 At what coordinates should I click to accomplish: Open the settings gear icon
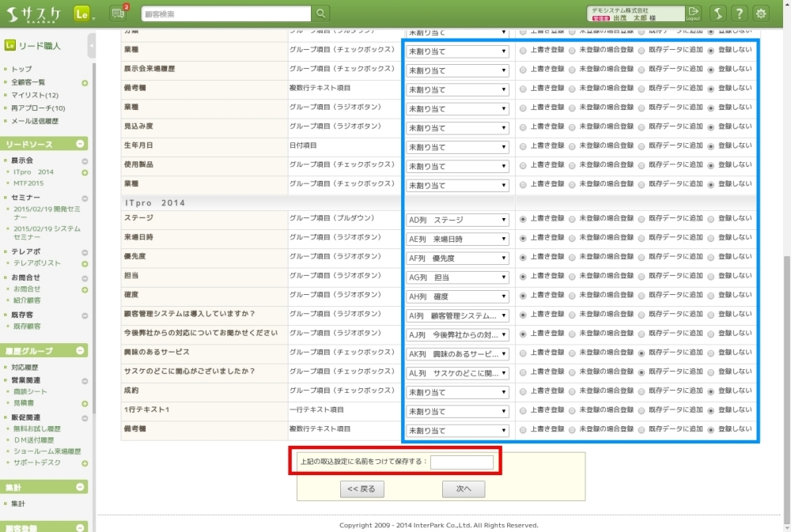click(761, 13)
